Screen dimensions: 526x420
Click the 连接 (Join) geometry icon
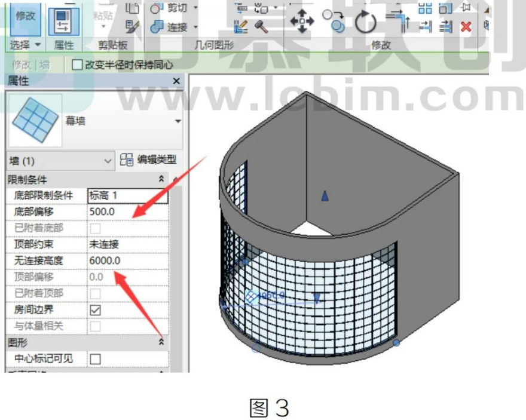pyautogui.click(x=157, y=27)
